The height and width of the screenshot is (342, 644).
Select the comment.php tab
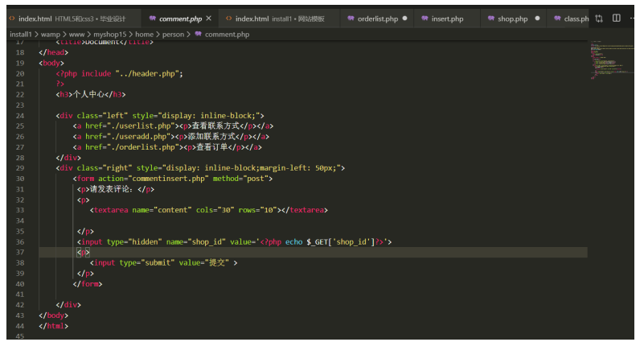point(180,19)
